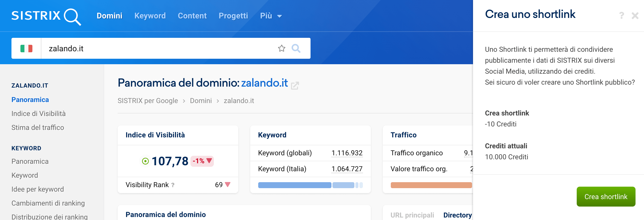Select Panoramica under ZALANDO.IT sidebar
This screenshot has width=644, height=220.
click(x=30, y=100)
